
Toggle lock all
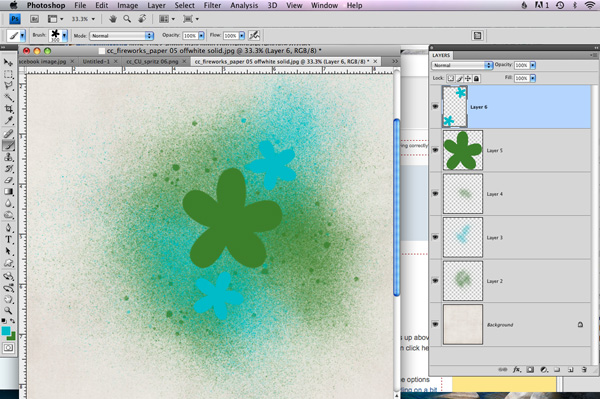[x=476, y=78]
